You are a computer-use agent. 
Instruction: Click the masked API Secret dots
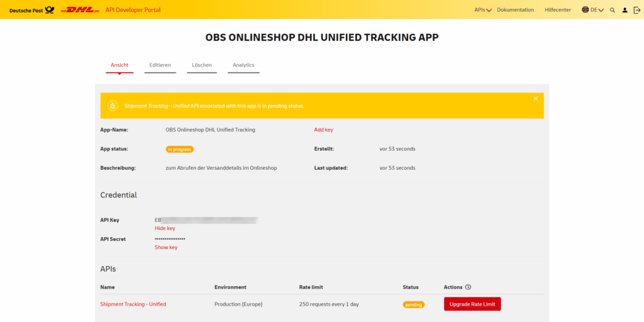[x=170, y=239]
